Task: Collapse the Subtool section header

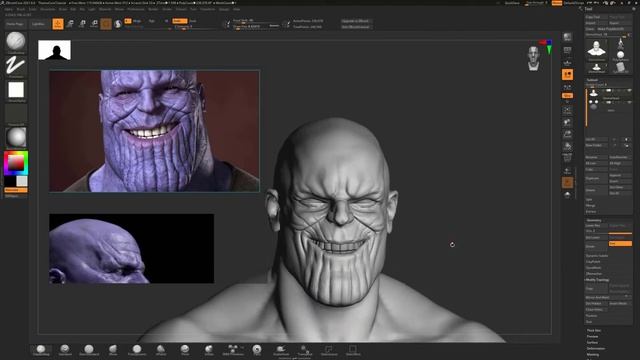Action: (592, 80)
